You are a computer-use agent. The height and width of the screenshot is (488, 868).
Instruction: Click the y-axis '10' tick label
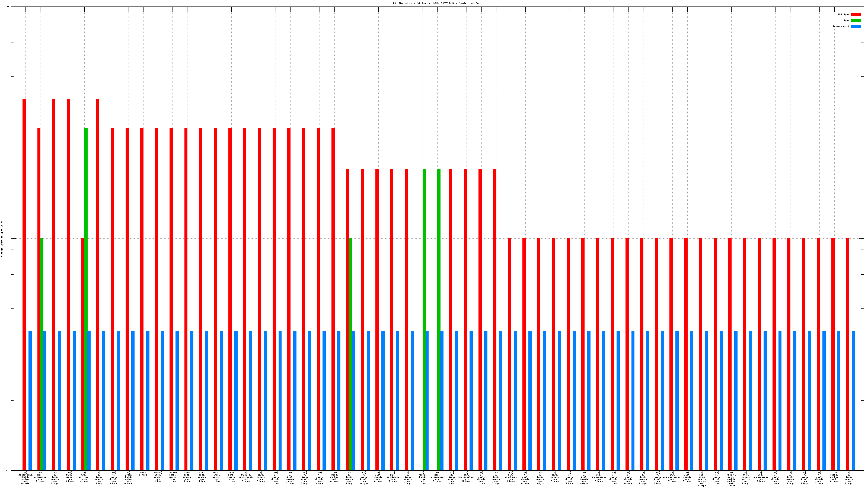coord(8,7)
